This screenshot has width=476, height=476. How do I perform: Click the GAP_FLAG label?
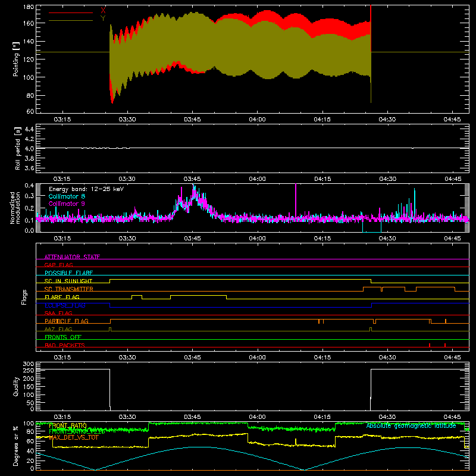pos(58,265)
